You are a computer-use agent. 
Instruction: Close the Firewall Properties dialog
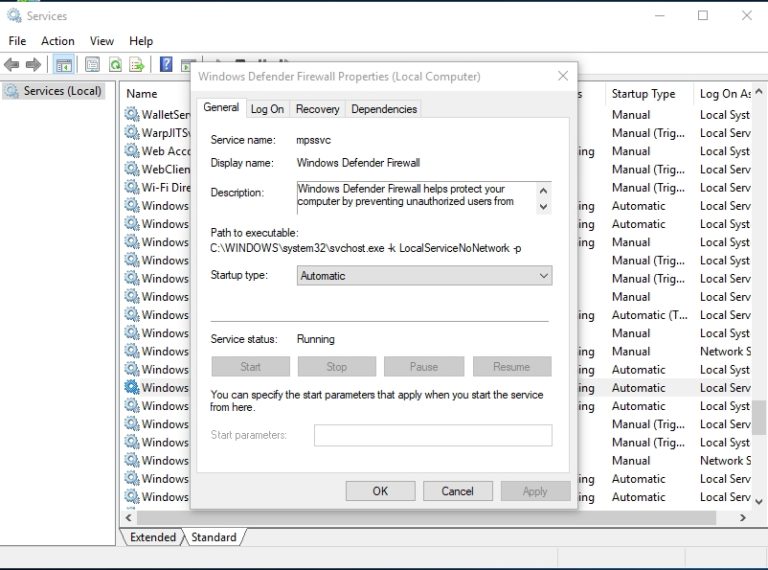tap(563, 76)
